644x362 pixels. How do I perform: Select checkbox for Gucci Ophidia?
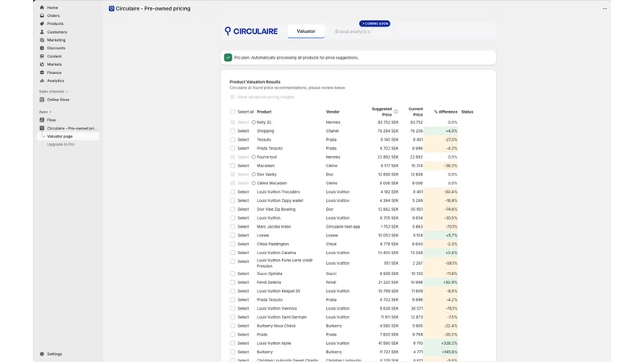(x=233, y=274)
